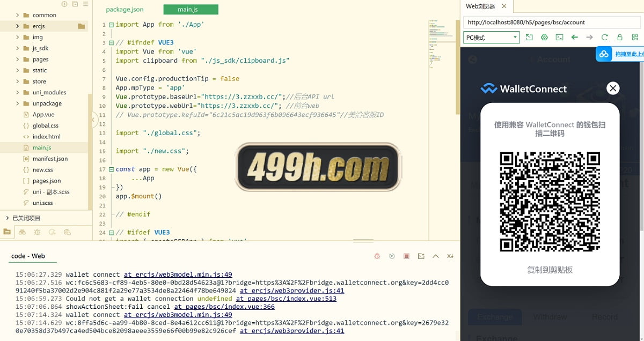Switch to the package.json editor tab

[125, 10]
